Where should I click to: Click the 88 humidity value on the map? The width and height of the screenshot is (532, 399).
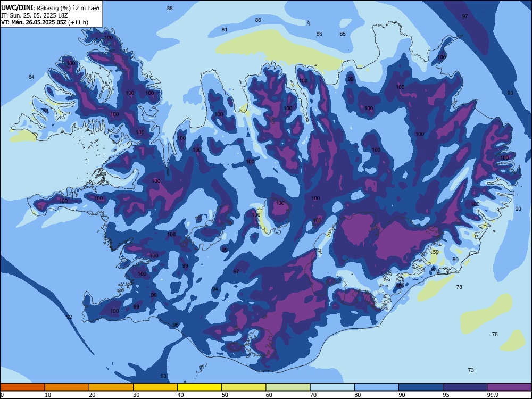pyautogui.click(x=170, y=8)
